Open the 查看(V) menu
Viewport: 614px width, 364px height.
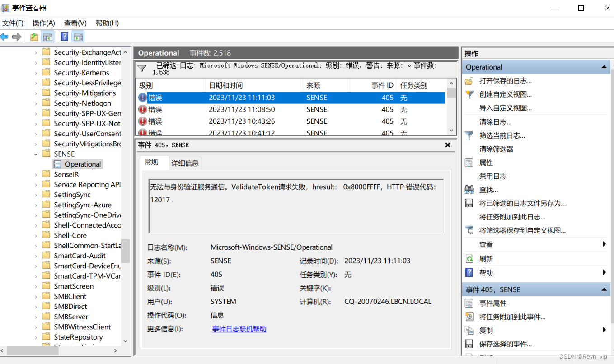point(75,23)
